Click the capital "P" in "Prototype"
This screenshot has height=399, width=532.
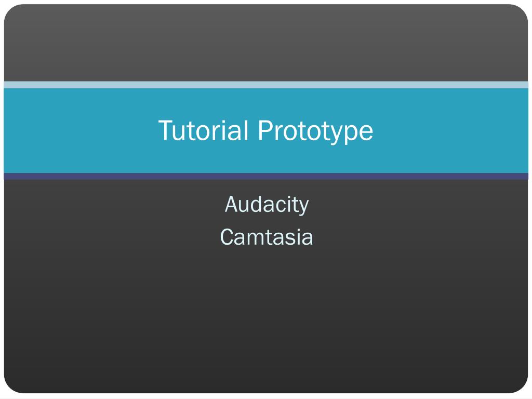[x=263, y=130]
